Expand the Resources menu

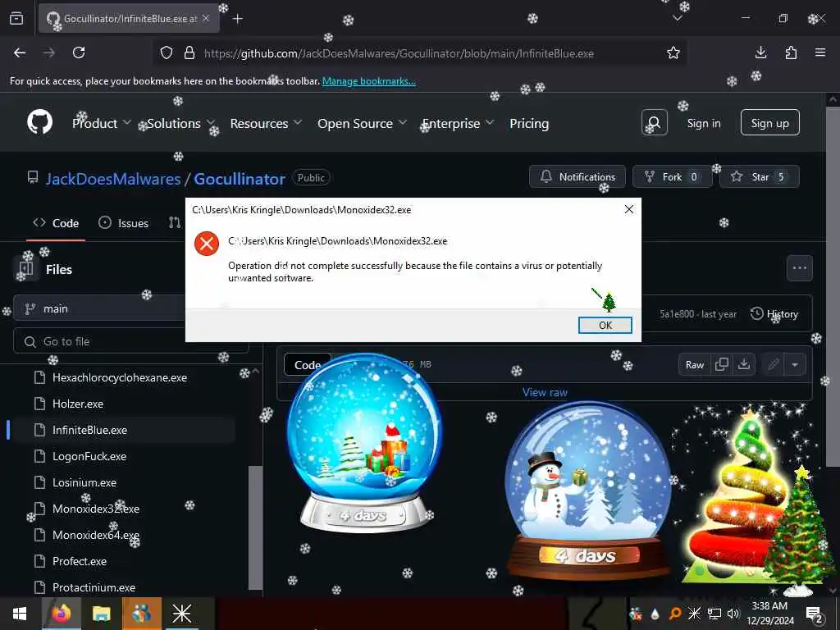(x=266, y=123)
